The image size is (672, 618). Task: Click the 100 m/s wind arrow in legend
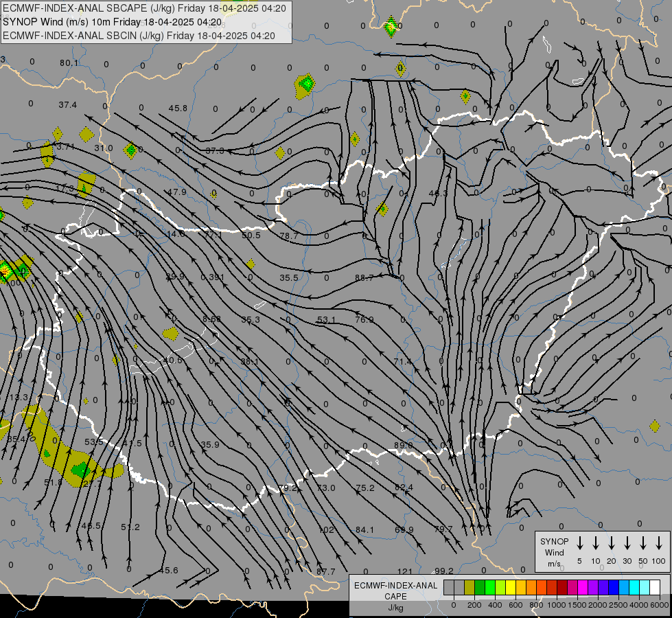click(659, 543)
